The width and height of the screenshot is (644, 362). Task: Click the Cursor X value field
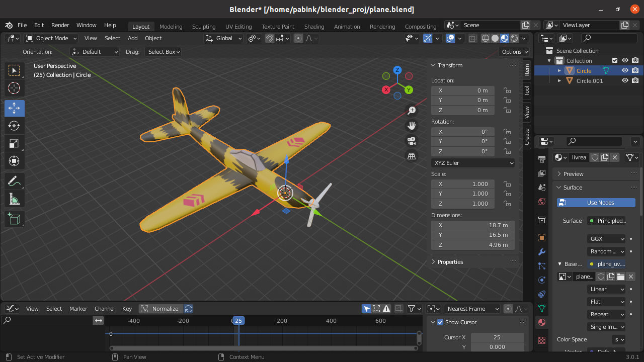[x=497, y=337]
